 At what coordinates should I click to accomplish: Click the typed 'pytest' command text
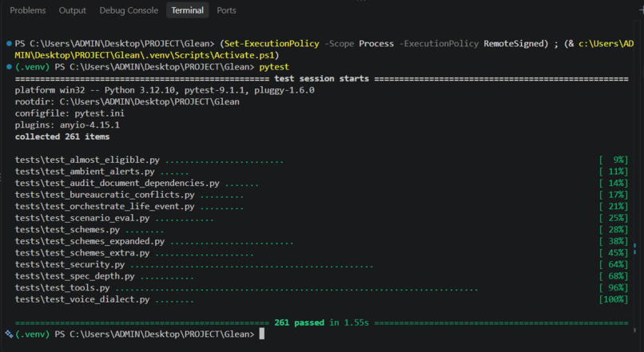(274, 67)
